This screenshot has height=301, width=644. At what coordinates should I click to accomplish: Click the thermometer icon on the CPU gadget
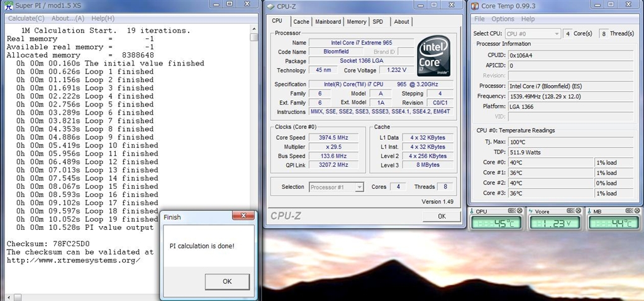click(x=472, y=211)
